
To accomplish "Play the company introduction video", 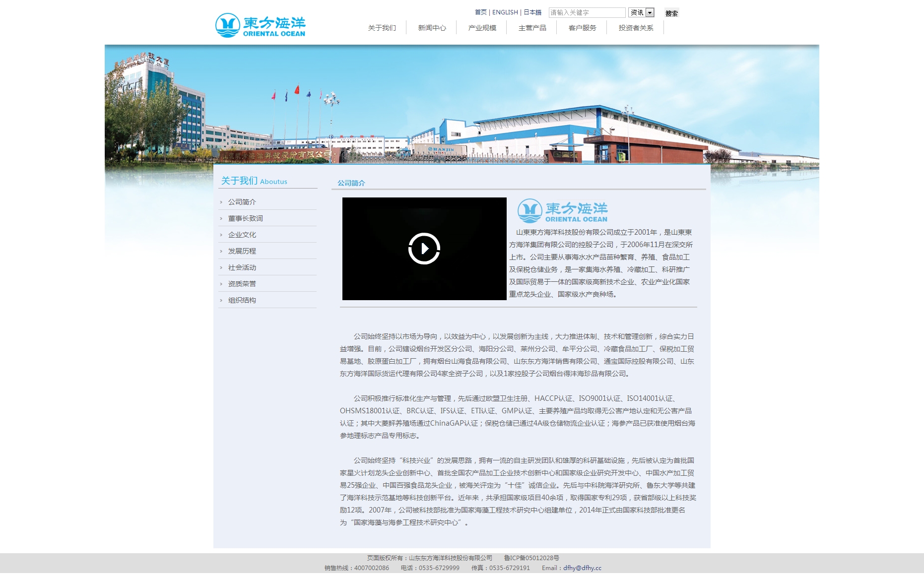I will coord(424,249).
